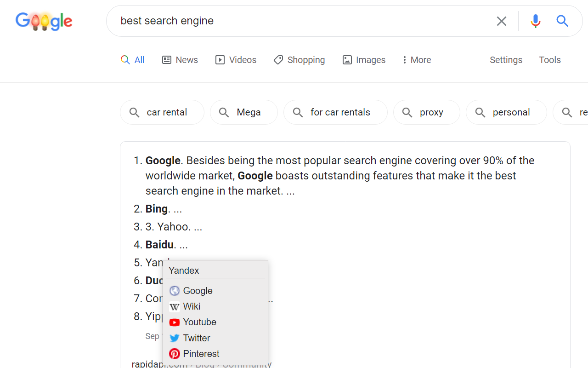
Task: Select Pinterest in the popup menu
Action: coord(215,354)
